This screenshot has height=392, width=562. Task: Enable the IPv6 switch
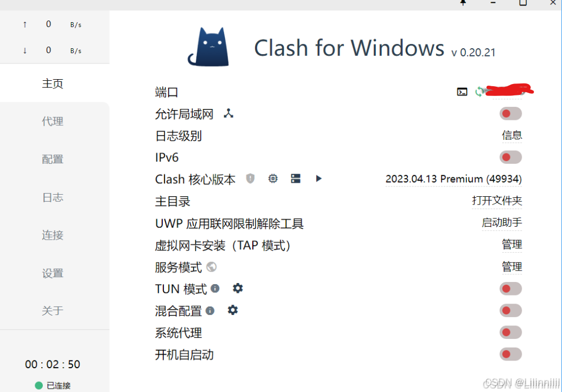pos(510,157)
